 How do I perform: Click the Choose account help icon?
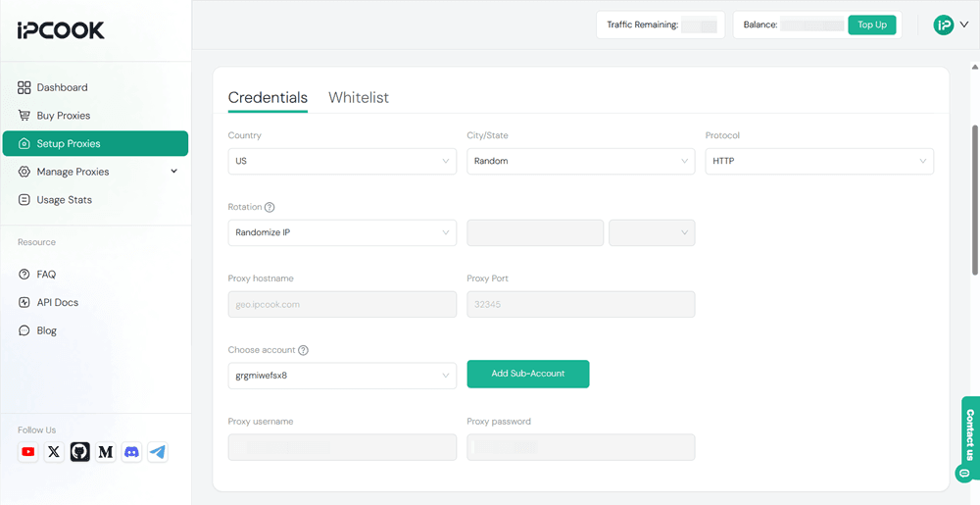click(303, 350)
